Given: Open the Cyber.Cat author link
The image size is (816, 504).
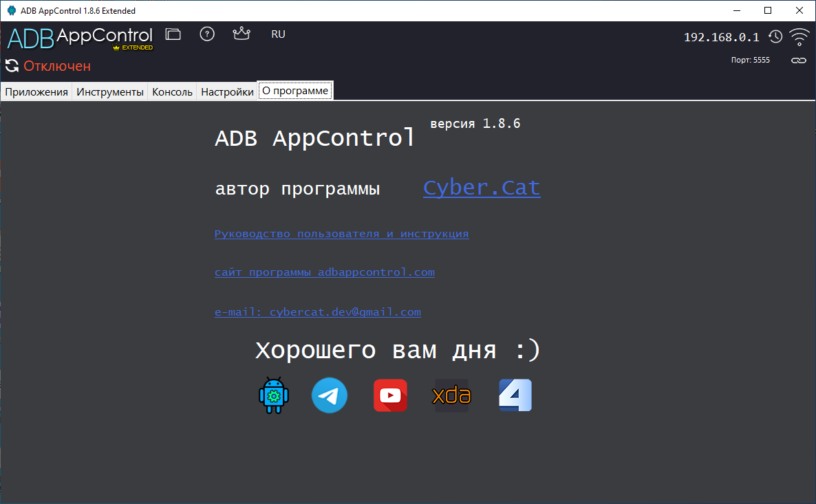Looking at the screenshot, I should (x=482, y=188).
